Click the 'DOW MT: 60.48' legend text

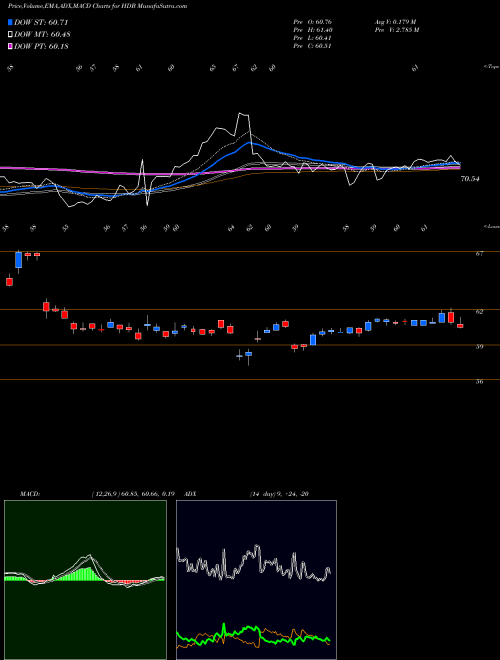point(42,35)
